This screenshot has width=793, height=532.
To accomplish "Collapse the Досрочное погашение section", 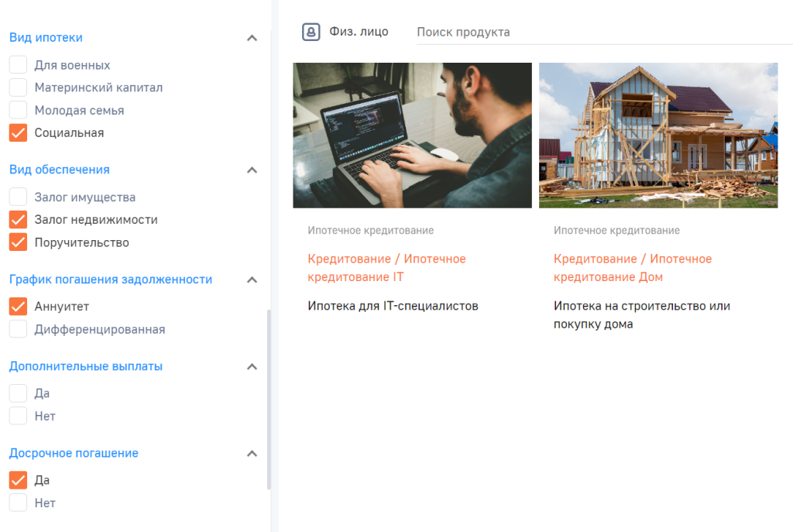I will pos(252,454).
